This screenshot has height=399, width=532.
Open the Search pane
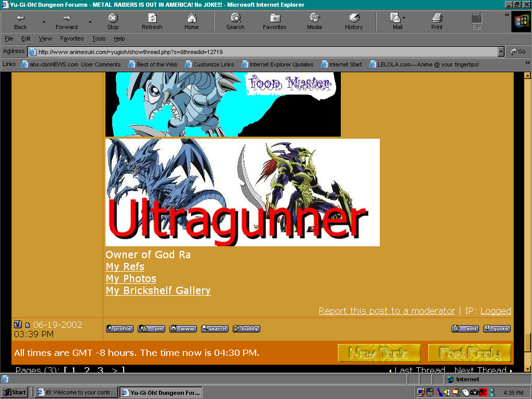point(235,22)
